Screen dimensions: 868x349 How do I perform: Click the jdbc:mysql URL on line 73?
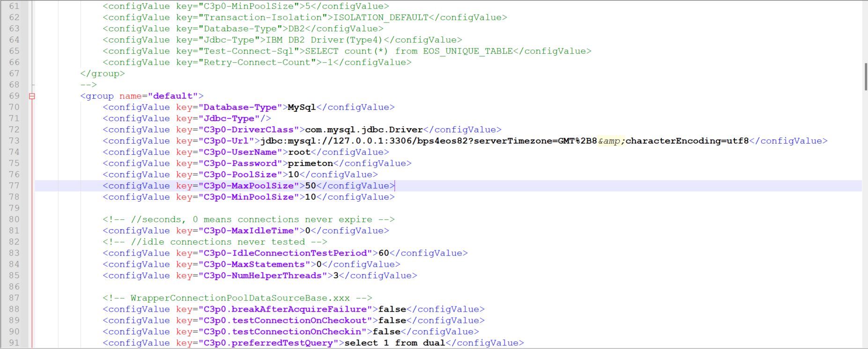click(x=428, y=141)
